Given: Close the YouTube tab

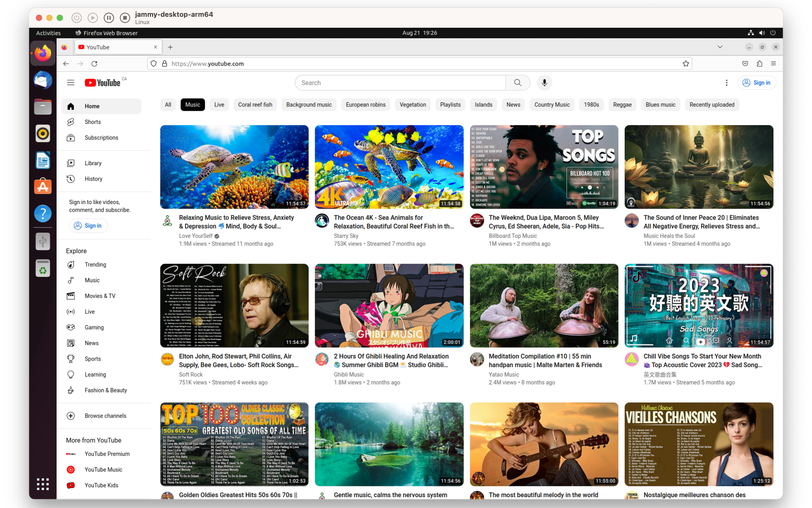Looking at the screenshot, I should [155, 47].
